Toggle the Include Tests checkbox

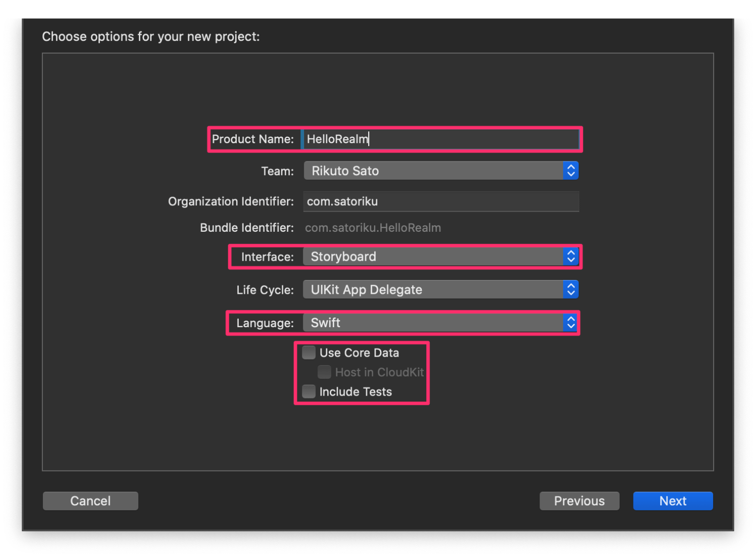(x=309, y=391)
